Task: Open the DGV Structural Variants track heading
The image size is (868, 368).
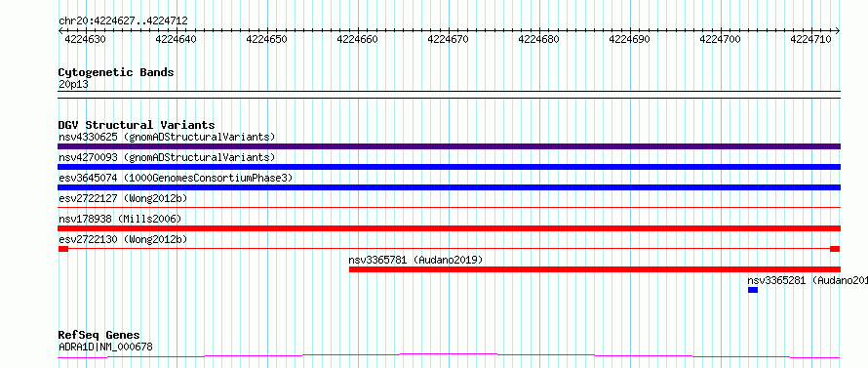Action: (137, 125)
